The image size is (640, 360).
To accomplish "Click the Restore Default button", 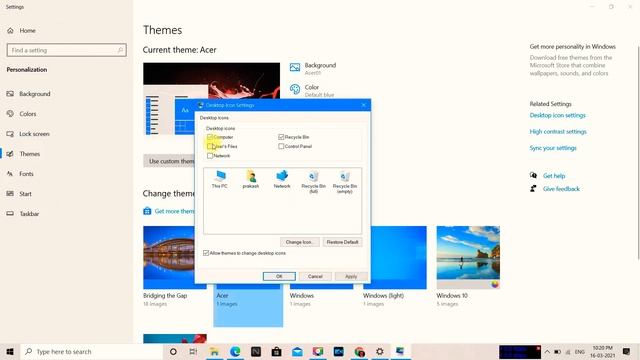I will 342,242.
